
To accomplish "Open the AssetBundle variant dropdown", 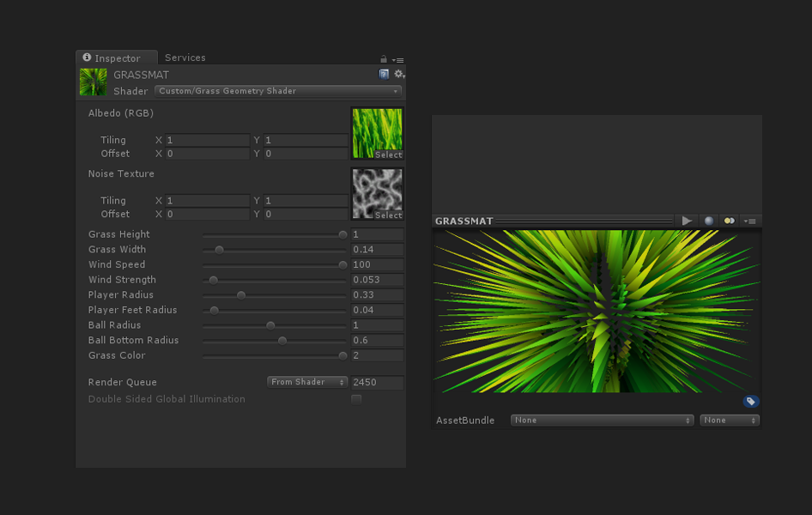I will tap(730, 421).
